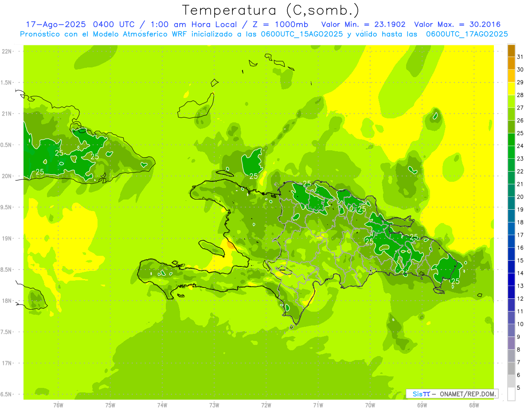Screen dimensions: 532x411
Task: Click the "Valor Min. = 23.1902" readout
Action: 364,24
